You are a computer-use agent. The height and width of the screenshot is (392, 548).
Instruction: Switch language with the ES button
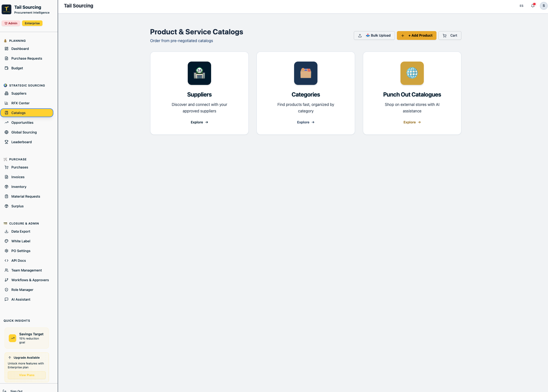coord(521,6)
